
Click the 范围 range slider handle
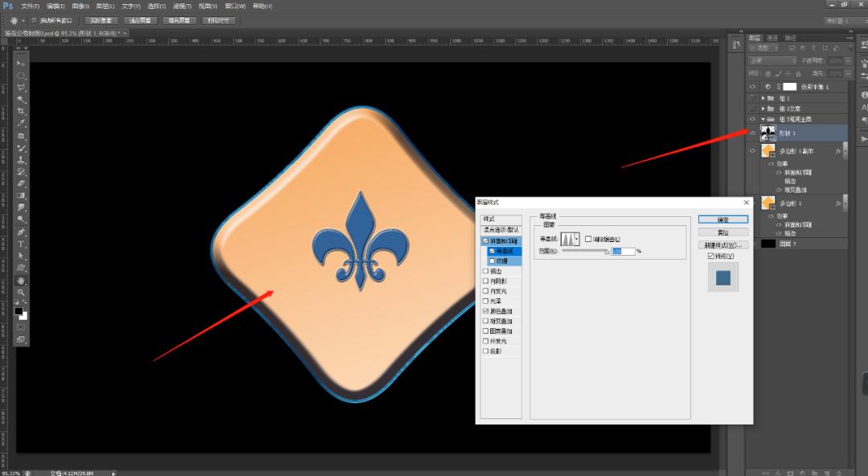(607, 253)
